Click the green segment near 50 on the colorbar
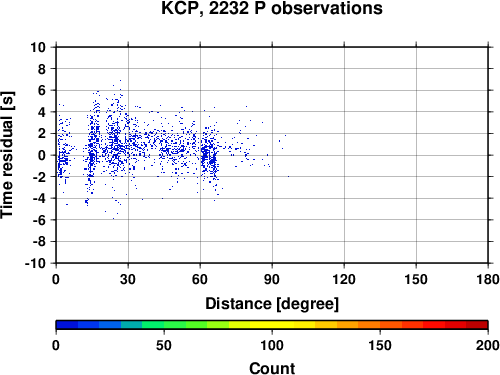Image resolution: width=500 pixels, height=375 pixels. click(x=164, y=325)
